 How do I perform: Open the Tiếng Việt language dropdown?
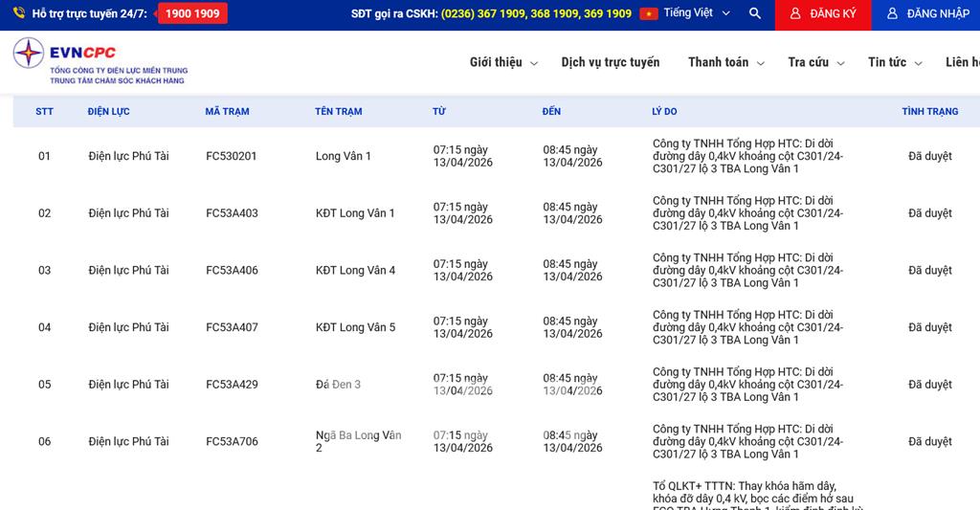(697, 14)
